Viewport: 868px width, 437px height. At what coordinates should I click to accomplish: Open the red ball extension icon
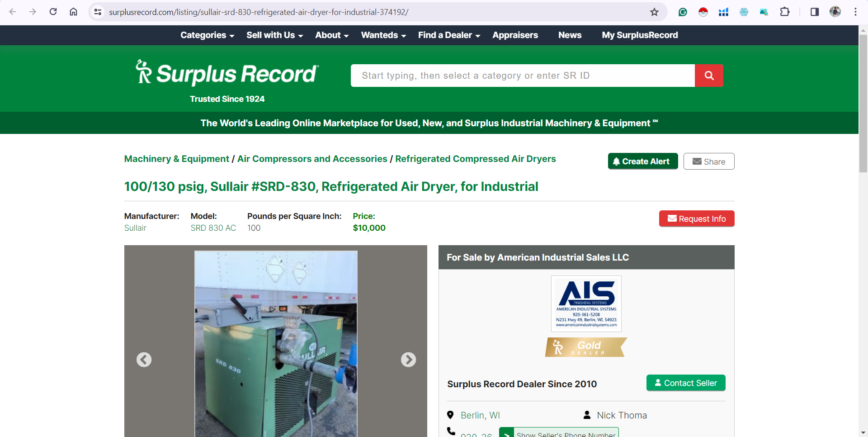point(703,12)
